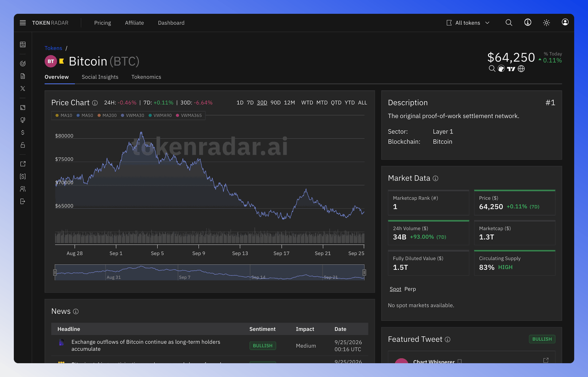The image size is (588, 377).
Task: Toggle the VWMA365 legend series
Action: [189, 116]
